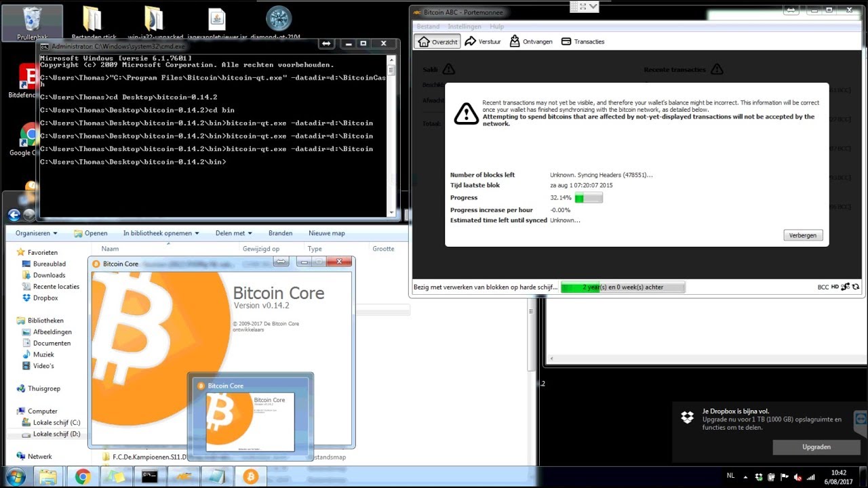The width and height of the screenshot is (868, 488).
Task: Click the Upgraden button in Dropbox notification
Action: (816, 447)
